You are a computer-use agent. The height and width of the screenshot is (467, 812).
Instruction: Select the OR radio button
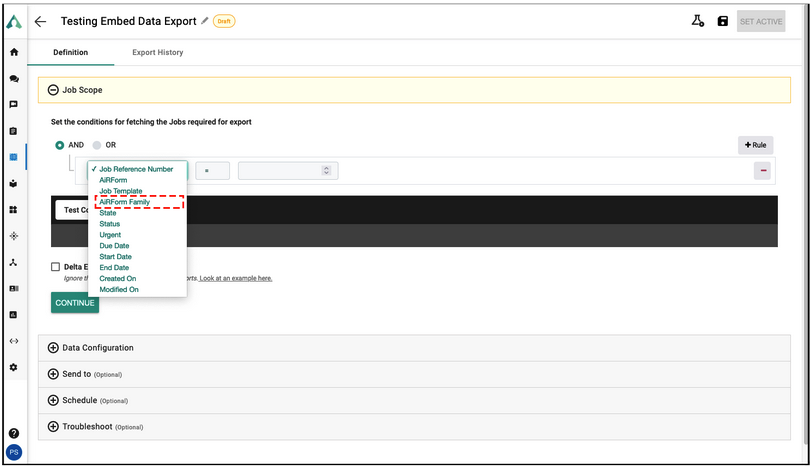(x=97, y=145)
